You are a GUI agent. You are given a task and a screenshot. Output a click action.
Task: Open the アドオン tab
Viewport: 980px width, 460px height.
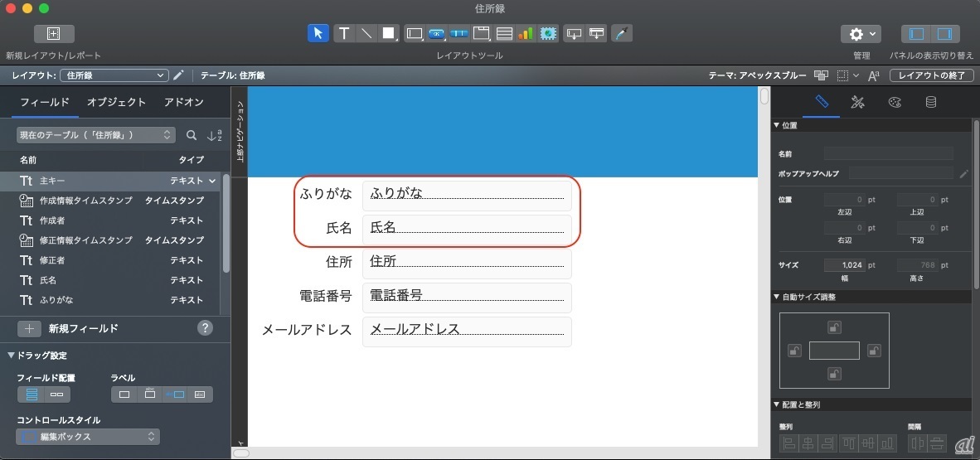pos(183,102)
